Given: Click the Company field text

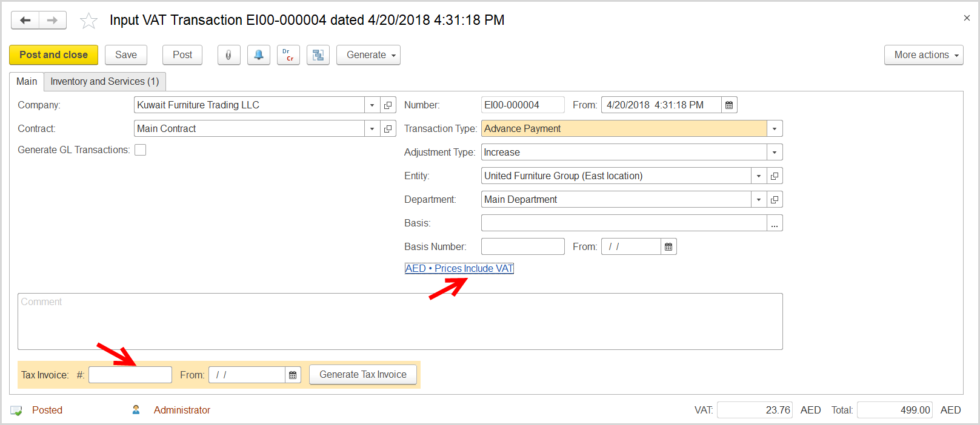Looking at the screenshot, I should 249,105.
